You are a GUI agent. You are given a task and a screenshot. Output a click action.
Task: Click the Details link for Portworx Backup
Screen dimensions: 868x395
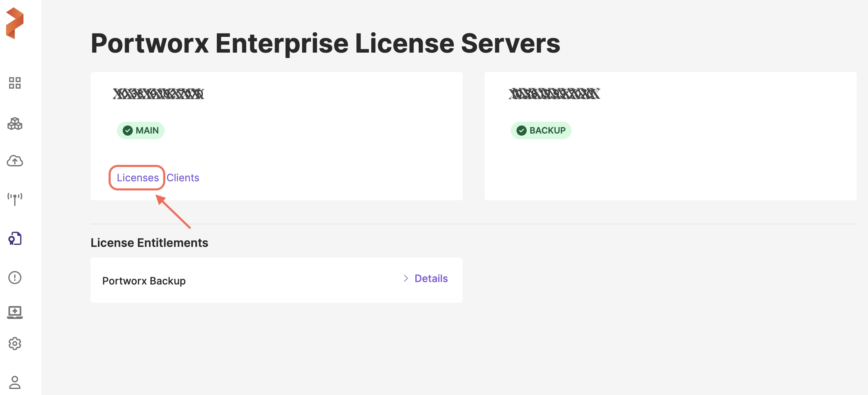tap(431, 278)
